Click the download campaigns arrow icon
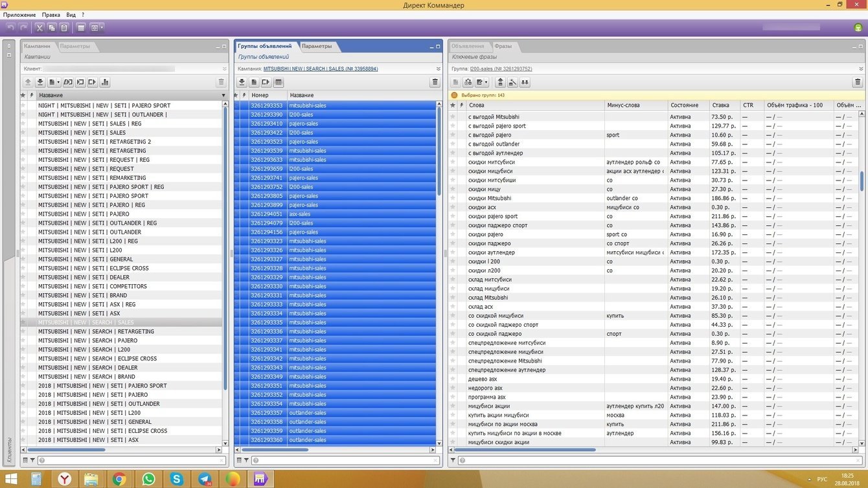This screenshot has height=488, width=868. (x=40, y=82)
